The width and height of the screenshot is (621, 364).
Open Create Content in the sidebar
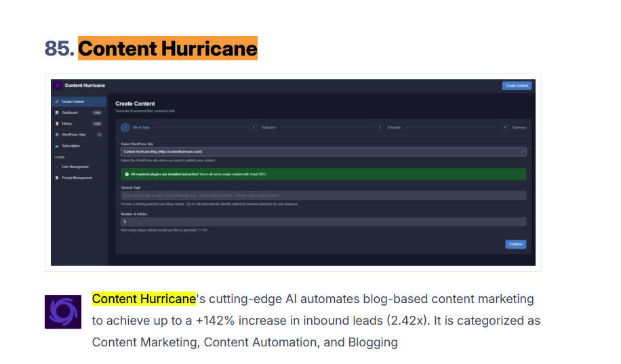[x=79, y=102]
